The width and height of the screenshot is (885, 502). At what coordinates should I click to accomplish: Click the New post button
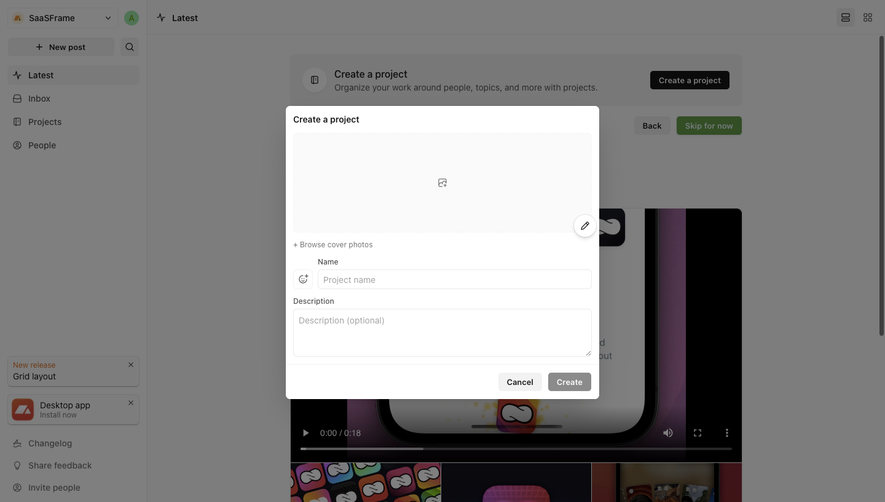(x=61, y=47)
